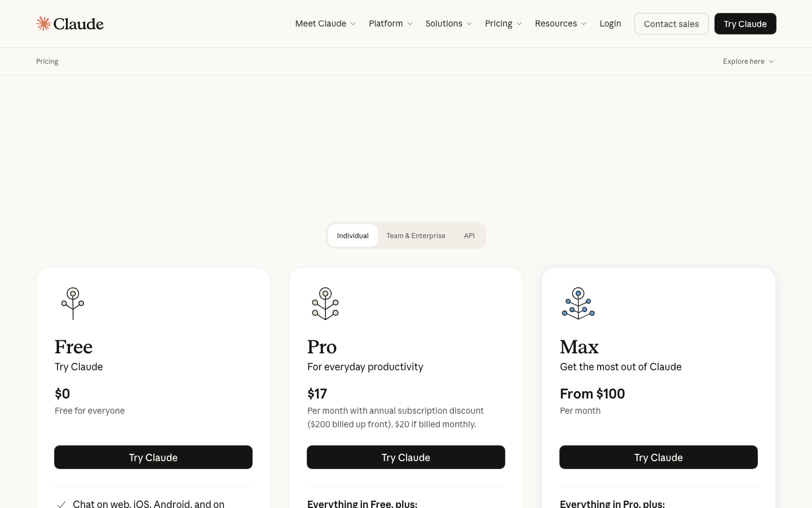The width and height of the screenshot is (812, 508).
Task: Click the Contact sales button
Action: (x=671, y=24)
